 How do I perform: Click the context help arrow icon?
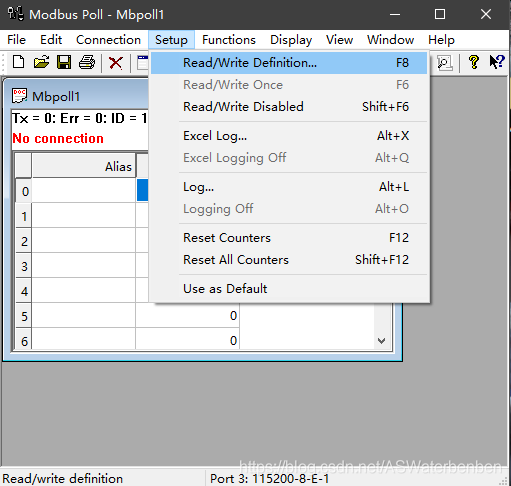pyautogui.click(x=497, y=62)
